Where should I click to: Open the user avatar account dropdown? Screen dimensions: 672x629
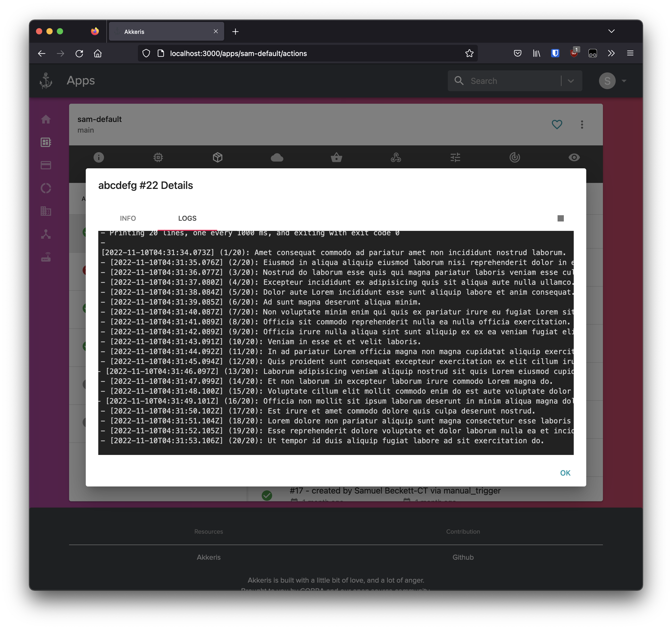point(613,81)
